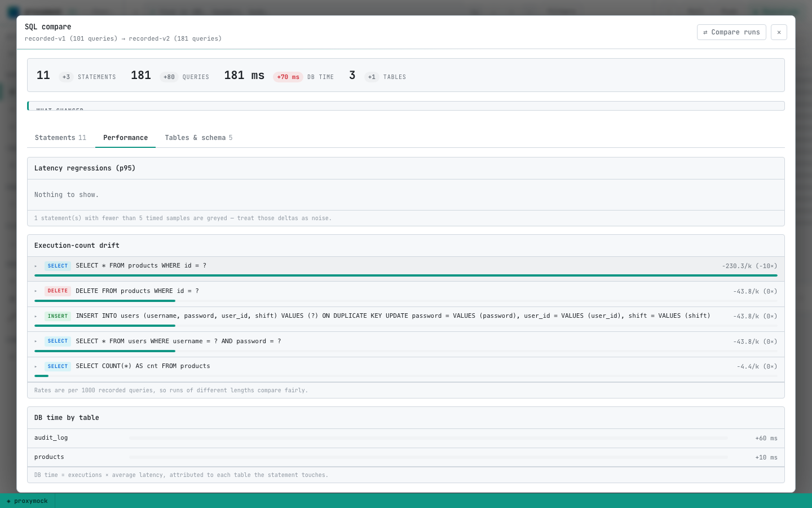Click the progress bar under SELECT COUNT(*) query
The image size is (812, 508).
click(x=406, y=376)
